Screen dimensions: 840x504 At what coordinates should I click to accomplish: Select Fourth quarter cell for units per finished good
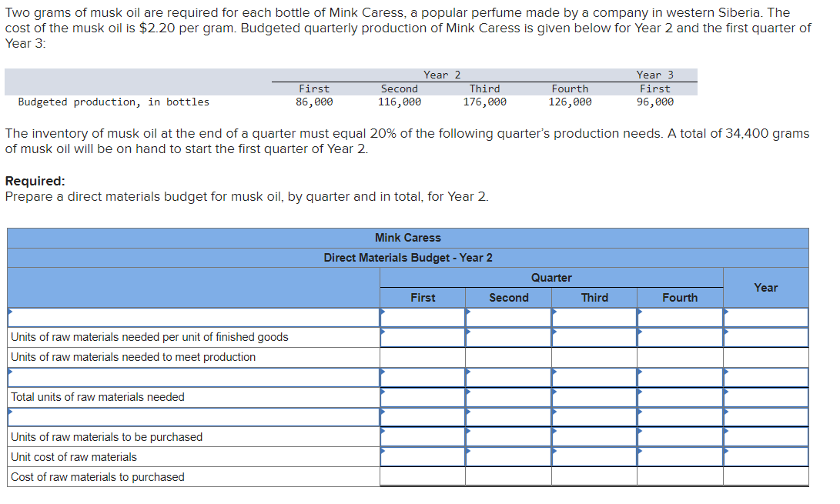tap(680, 337)
